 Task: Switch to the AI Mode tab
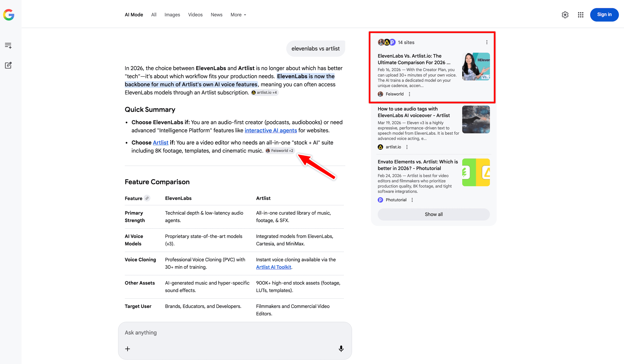click(x=134, y=15)
